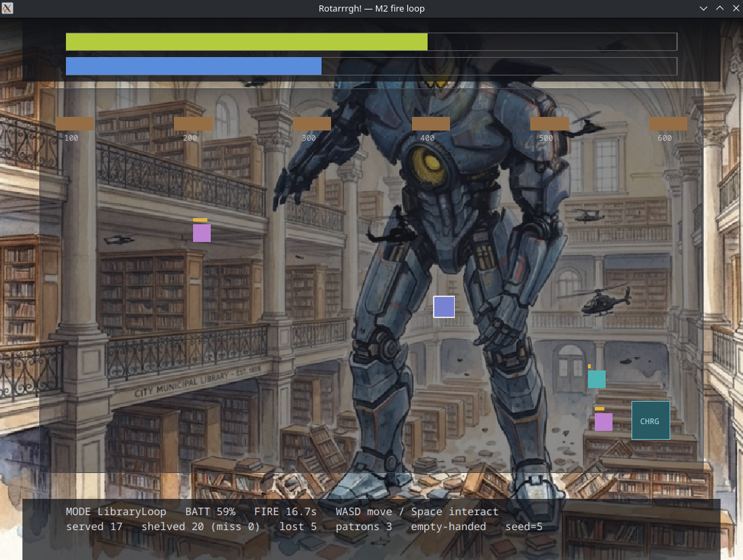
Task: Click the shelved 20 (miss 0) counter
Action: pos(201,527)
